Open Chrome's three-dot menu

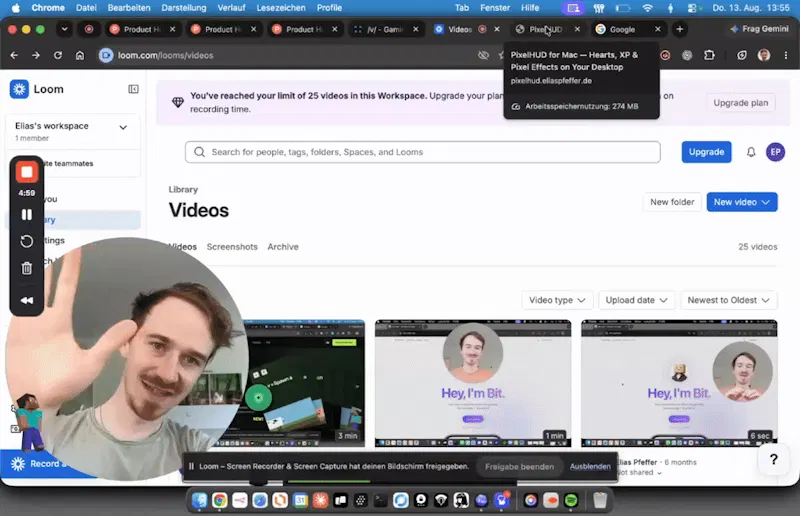click(x=786, y=55)
